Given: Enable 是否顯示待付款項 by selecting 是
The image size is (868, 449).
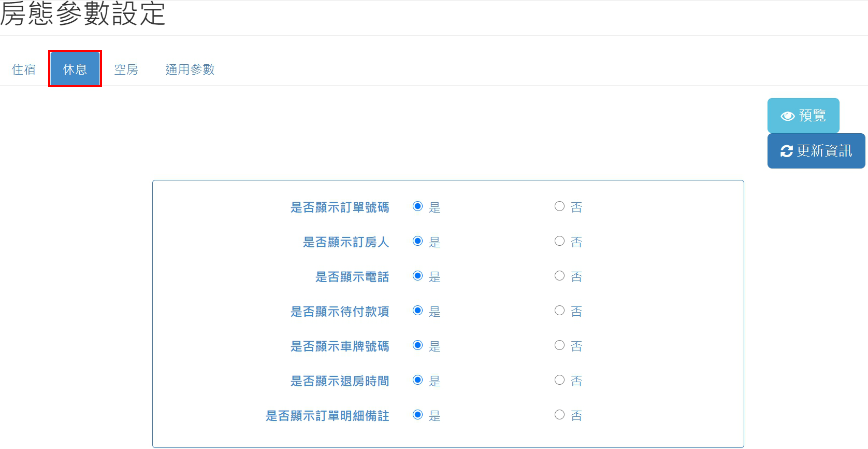Looking at the screenshot, I should pyautogui.click(x=417, y=311).
